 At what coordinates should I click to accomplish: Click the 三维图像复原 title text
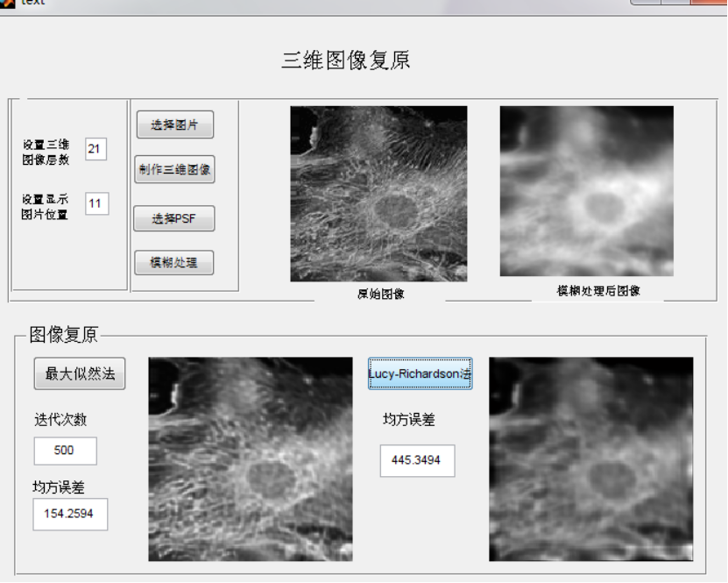tap(346, 60)
